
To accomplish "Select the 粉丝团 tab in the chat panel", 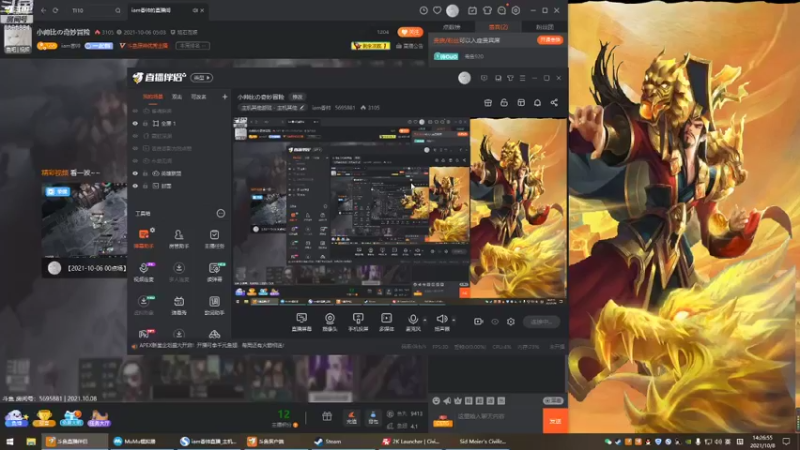I will [x=544, y=27].
